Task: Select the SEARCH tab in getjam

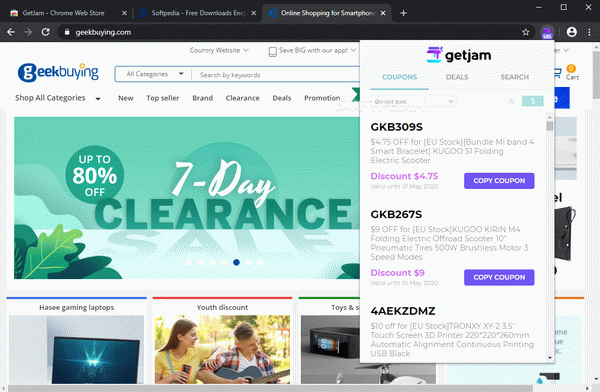Action: point(515,77)
